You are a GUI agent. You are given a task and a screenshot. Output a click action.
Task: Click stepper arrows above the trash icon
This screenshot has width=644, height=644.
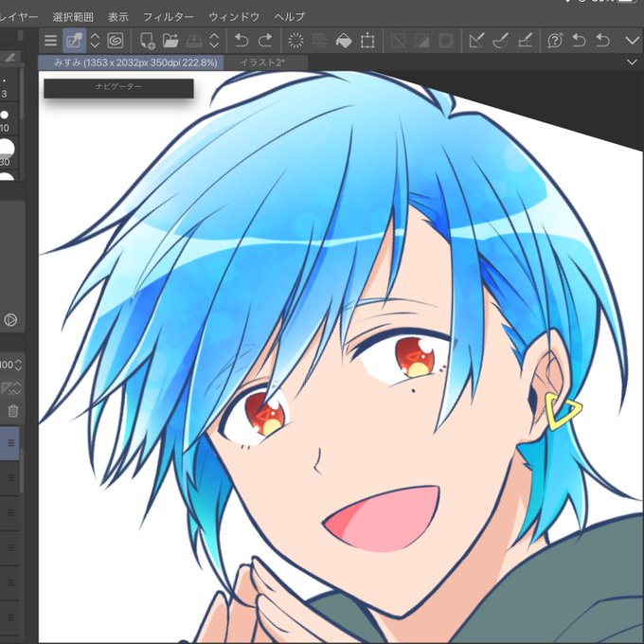click(17, 387)
